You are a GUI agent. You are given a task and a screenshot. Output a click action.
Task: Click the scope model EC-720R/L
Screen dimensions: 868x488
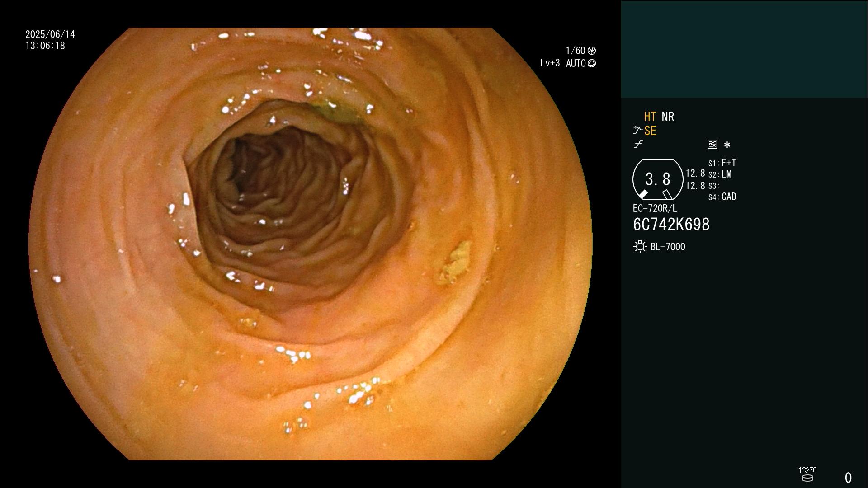[655, 208]
